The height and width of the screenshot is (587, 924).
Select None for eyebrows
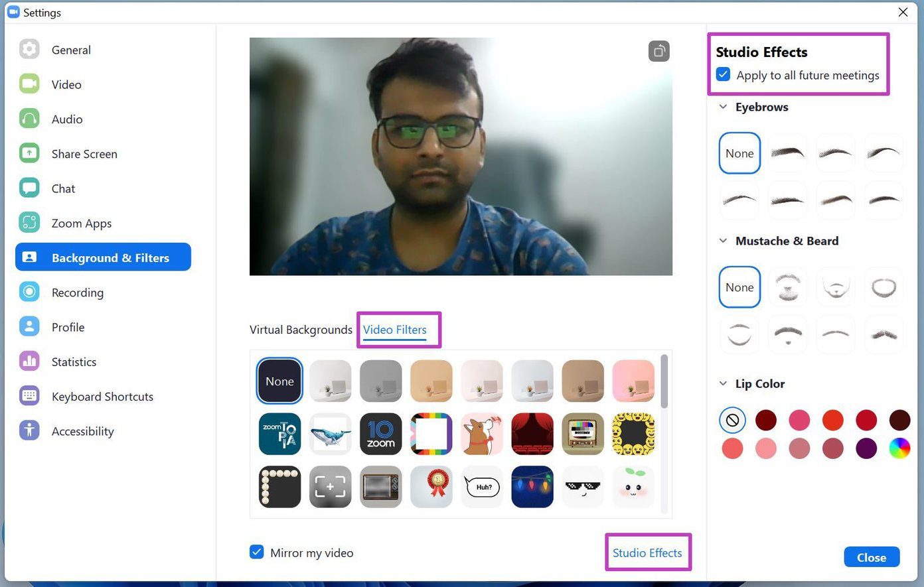point(739,153)
